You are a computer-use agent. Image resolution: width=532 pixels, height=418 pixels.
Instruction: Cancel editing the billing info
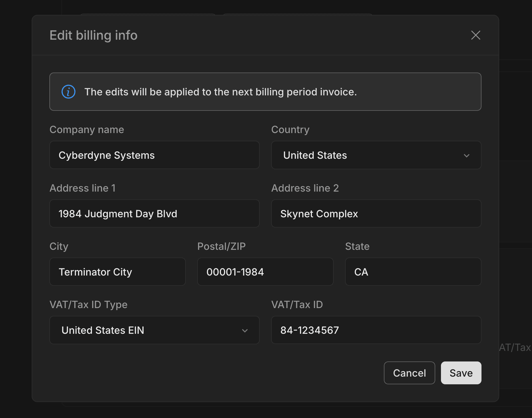(409, 373)
